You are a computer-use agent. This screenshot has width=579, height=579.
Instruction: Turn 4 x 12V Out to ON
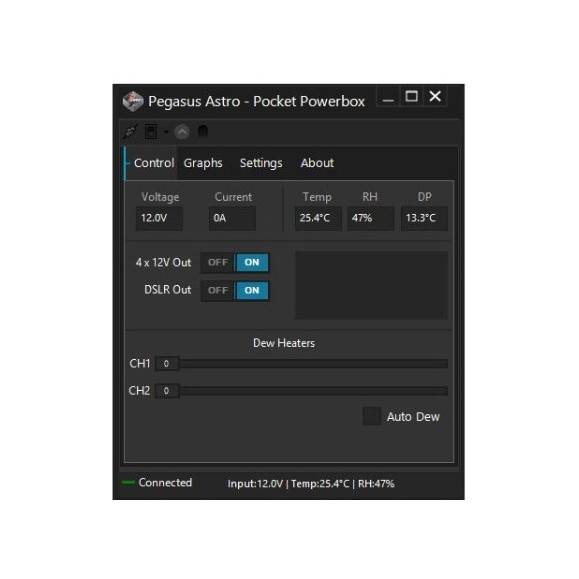(252, 262)
